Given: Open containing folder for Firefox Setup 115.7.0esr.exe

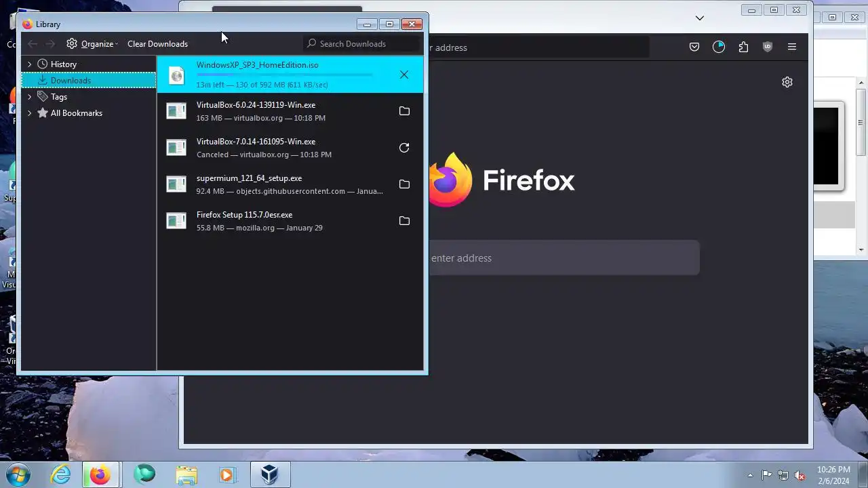Looking at the screenshot, I should [404, 221].
